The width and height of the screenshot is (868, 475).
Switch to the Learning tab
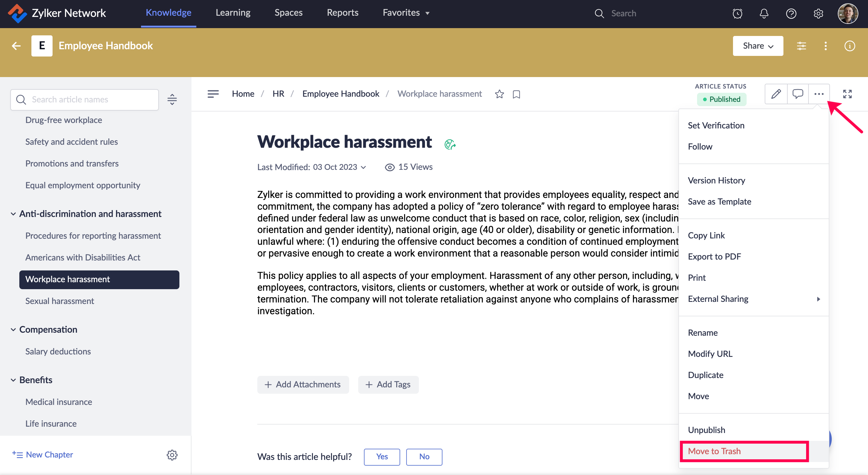pos(233,13)
